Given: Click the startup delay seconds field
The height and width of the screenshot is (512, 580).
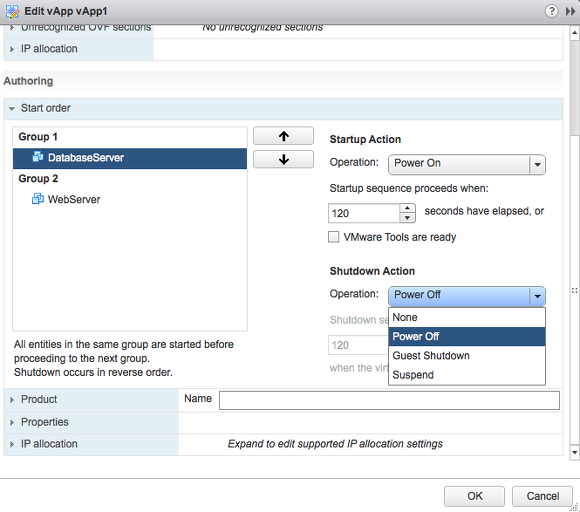Looking at the screenshot, I should coord(364,213).
